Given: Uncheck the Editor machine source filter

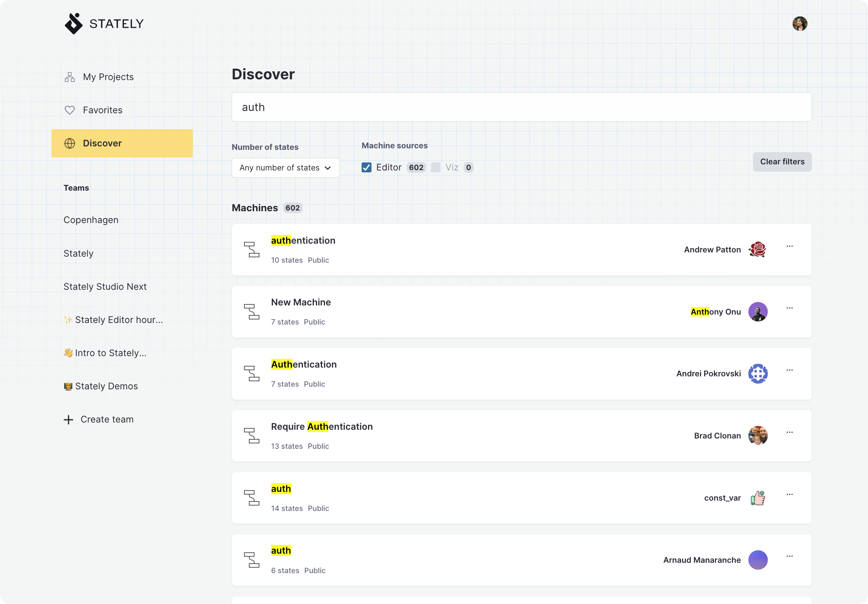Looking at the screenshot, I should tap(366, 167).
